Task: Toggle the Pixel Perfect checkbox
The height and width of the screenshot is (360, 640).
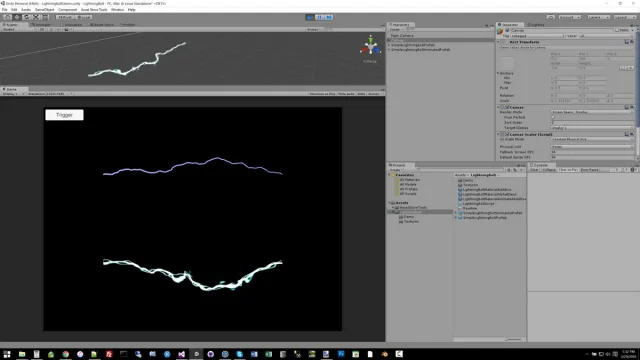Action: 553,118
